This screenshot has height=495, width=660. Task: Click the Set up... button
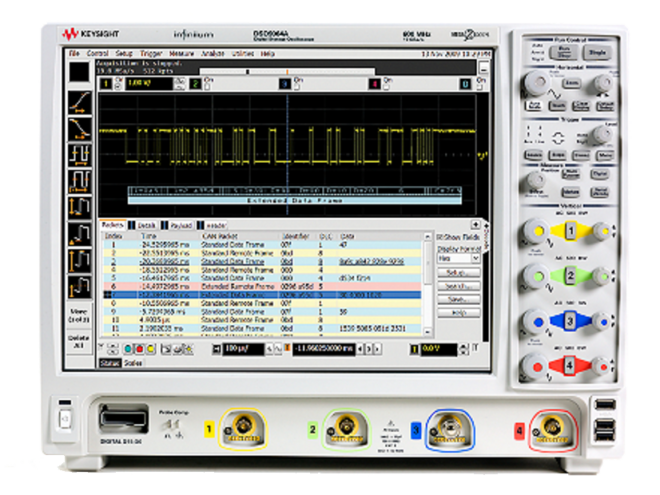459,273
